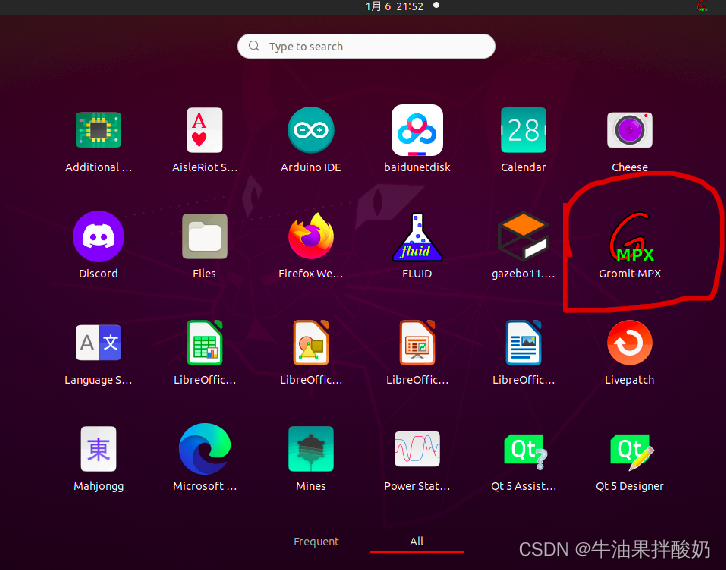Launch Mahjongg game
The image size is (726, 570).
click(98, 449)
